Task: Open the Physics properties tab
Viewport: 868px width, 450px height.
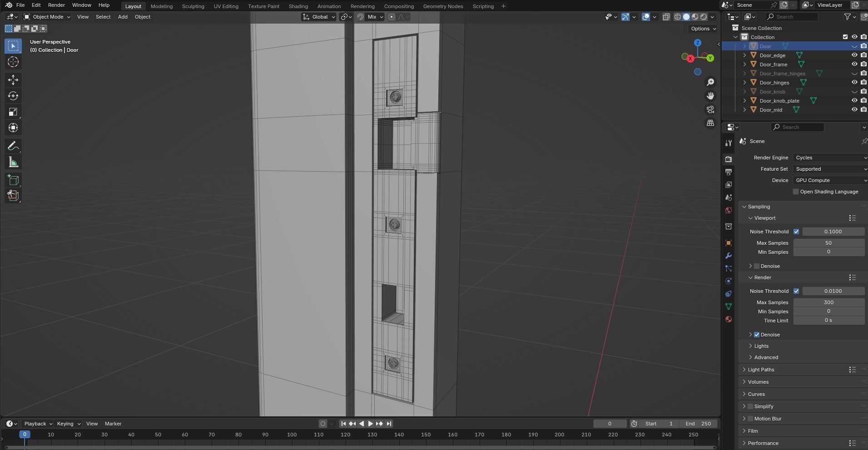Action: pos(729,281)
